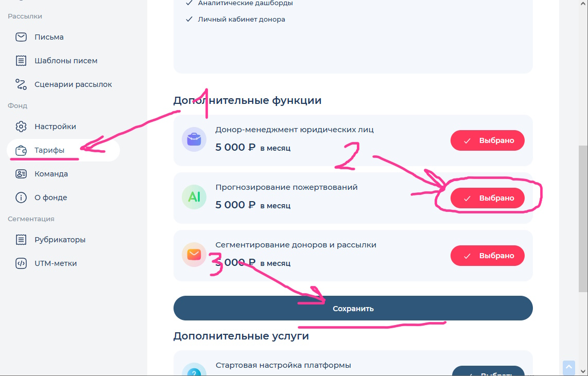The image size is (588, 376).
Task: Open Сценарии рассылок via its branching icon
Action: point(21,84)
